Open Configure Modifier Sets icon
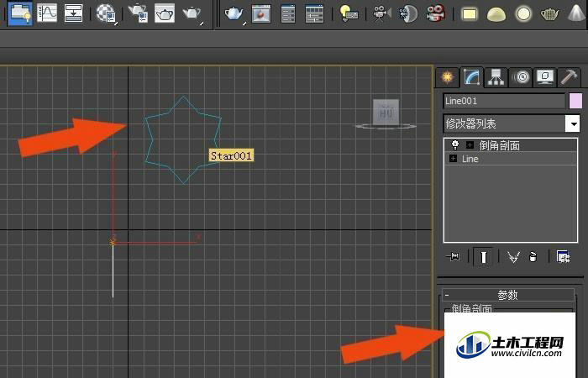Screen dimensions: 588x378 [563, 257]
